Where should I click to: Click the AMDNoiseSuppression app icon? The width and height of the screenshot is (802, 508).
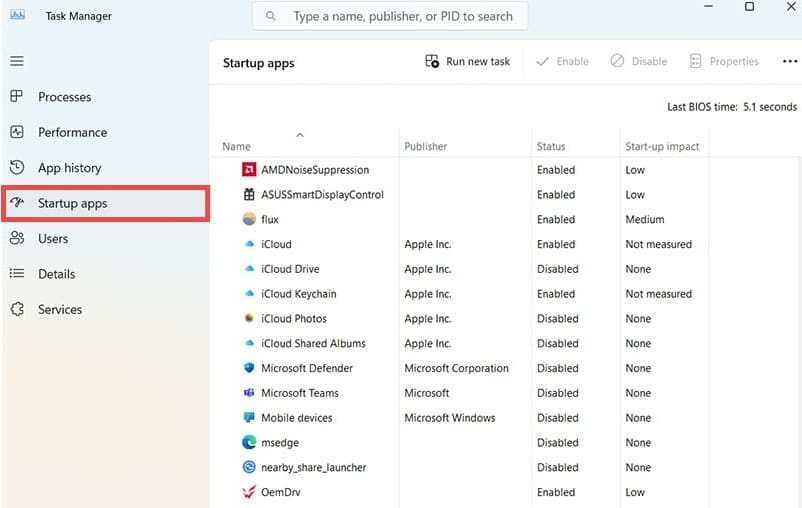coord(249,169)
